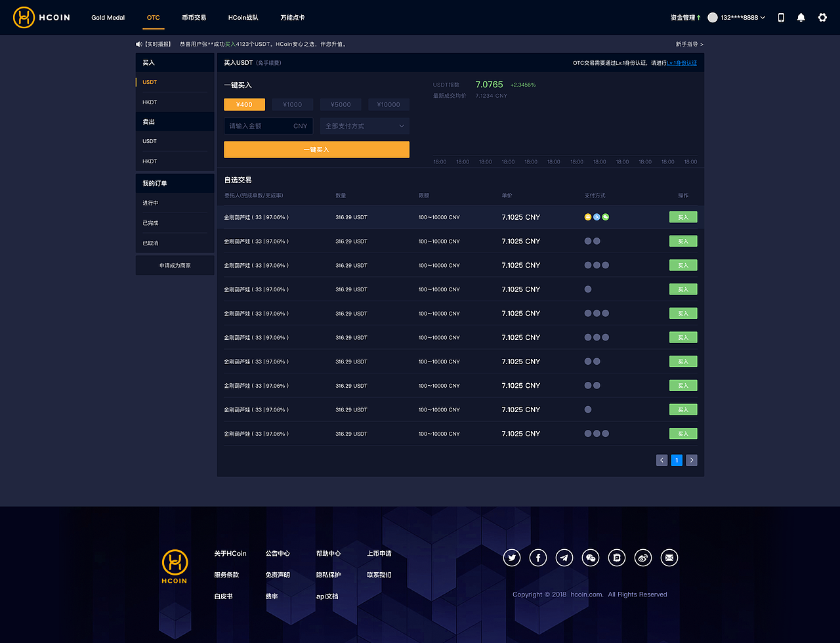Click the announcement speaker icon

[x=138, y=44]
